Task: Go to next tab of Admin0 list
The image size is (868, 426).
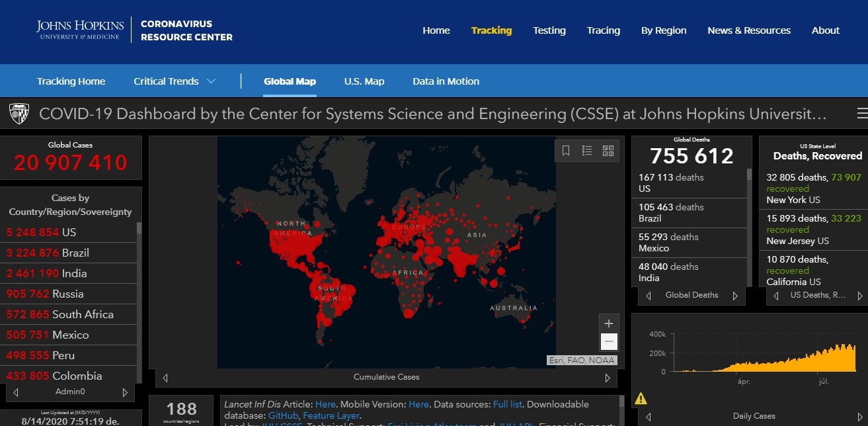Action: (x=125, y=392)
